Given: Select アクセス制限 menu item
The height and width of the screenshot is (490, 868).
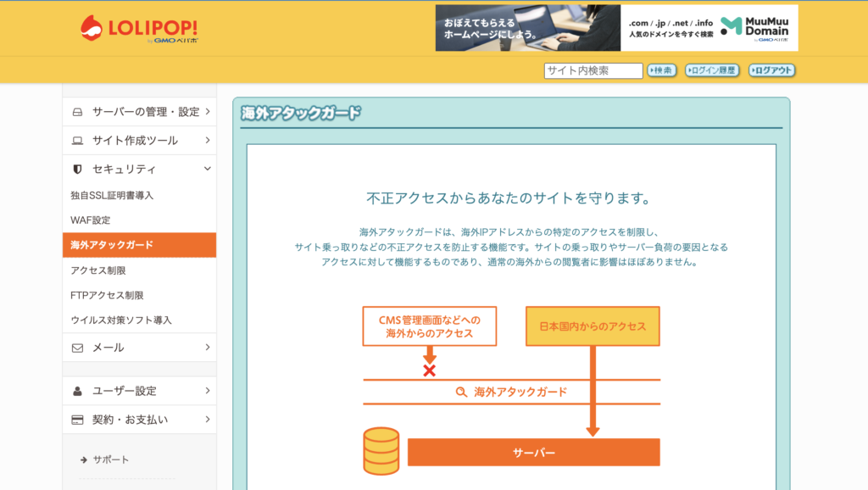Looking at the screenshot, I should (x=98, y=270).
